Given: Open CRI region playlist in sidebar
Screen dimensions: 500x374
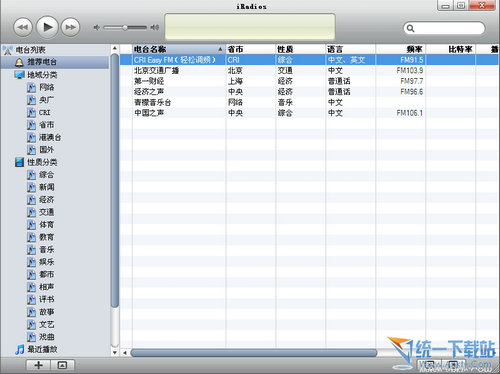Looking at the screenshot, I should tap(45, 112).
